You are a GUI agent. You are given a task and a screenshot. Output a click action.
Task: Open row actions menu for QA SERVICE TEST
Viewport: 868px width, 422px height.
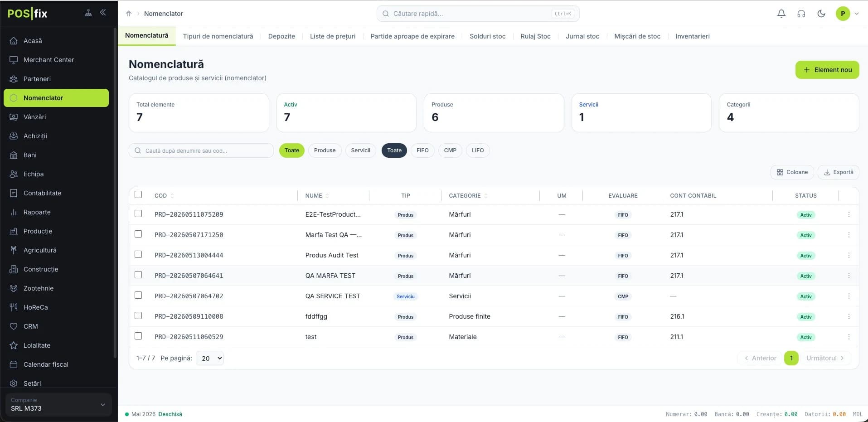[x=849, y=296]
